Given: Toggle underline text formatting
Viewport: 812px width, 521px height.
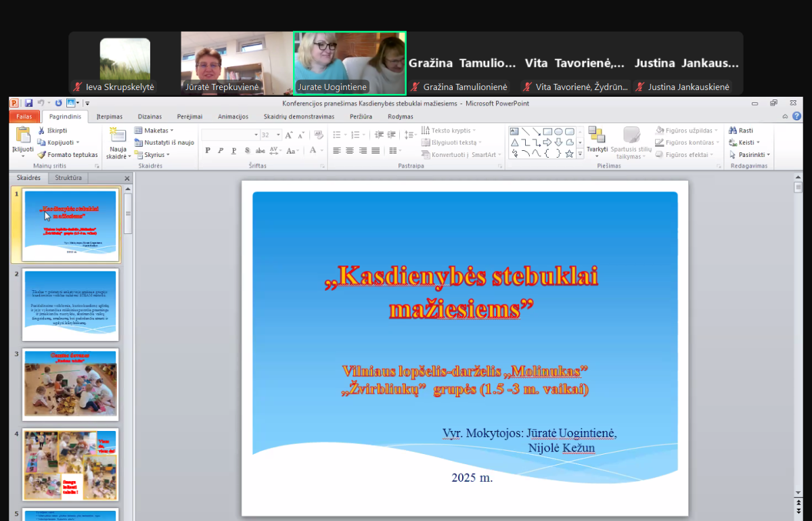Looking at the screenshot, I should click(234, 150).
